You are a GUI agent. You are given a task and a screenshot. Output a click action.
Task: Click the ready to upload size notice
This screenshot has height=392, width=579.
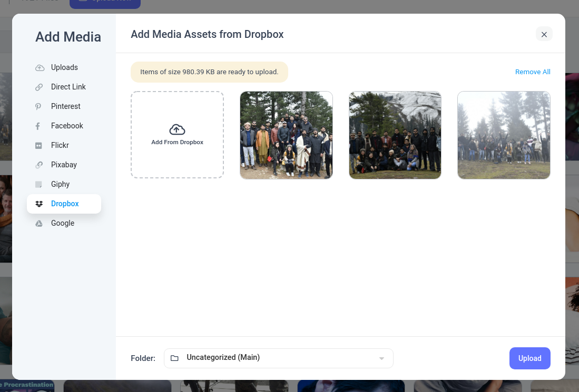[209, 72]
